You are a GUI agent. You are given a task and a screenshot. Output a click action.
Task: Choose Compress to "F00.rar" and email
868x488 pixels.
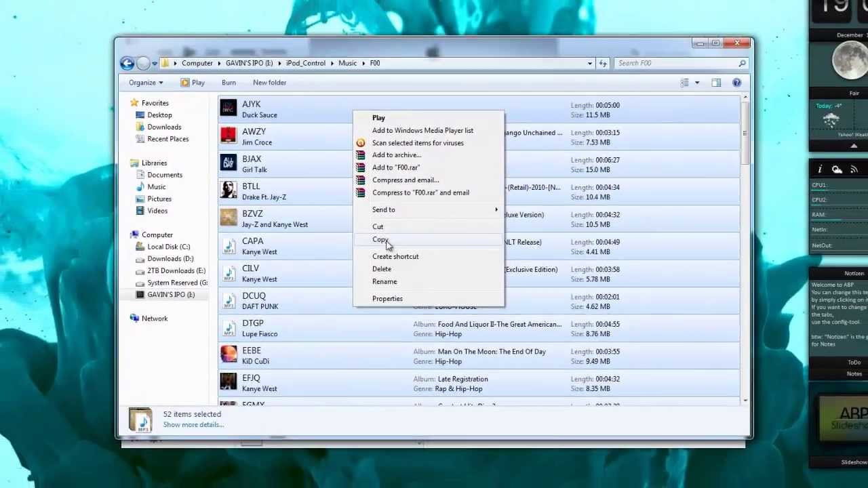coord(429,192)
